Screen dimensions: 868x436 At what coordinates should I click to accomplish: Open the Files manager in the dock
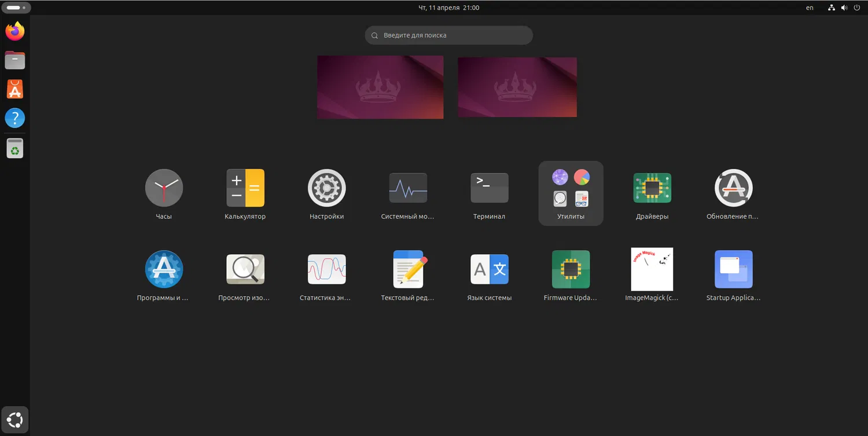15,60
